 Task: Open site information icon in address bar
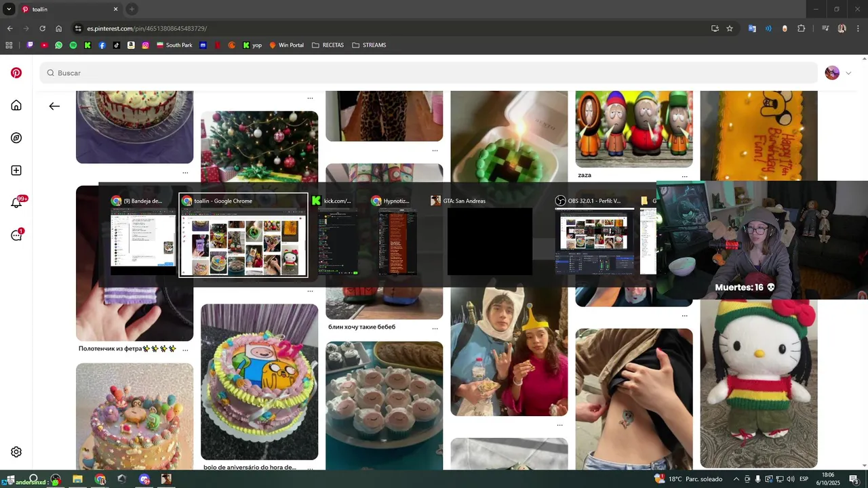(x=78, y=28)
